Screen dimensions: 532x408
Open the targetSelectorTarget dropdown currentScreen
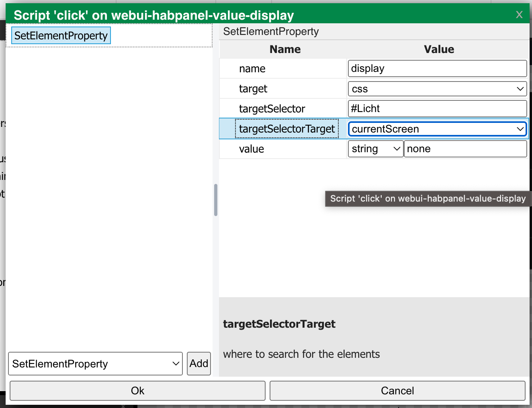click(437, 129)
